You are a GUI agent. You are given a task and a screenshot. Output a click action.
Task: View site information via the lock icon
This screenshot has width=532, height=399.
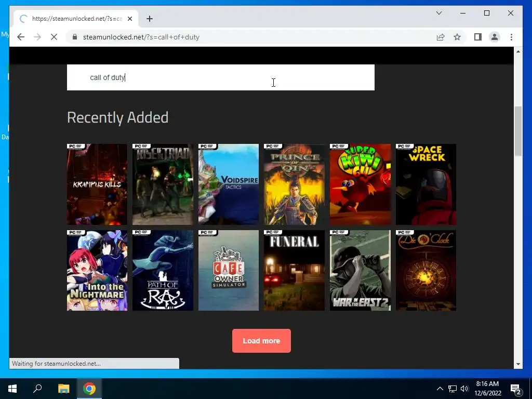pos(75,37)
